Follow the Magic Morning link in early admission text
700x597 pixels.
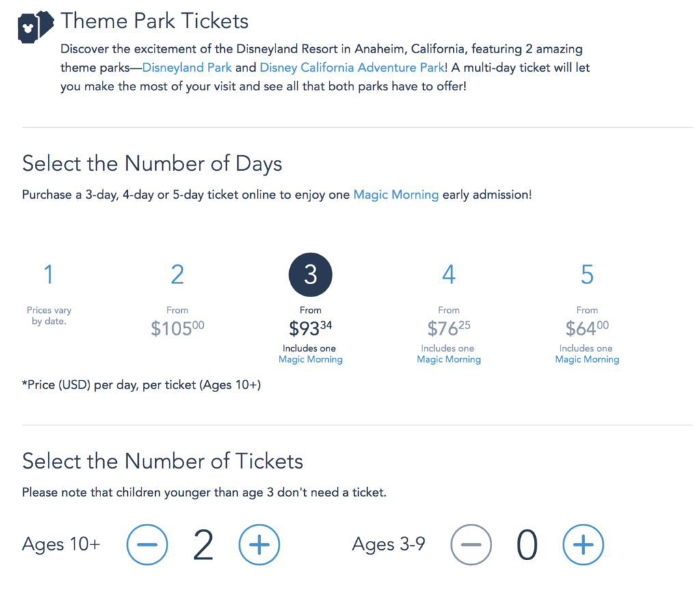coord(396,195)
